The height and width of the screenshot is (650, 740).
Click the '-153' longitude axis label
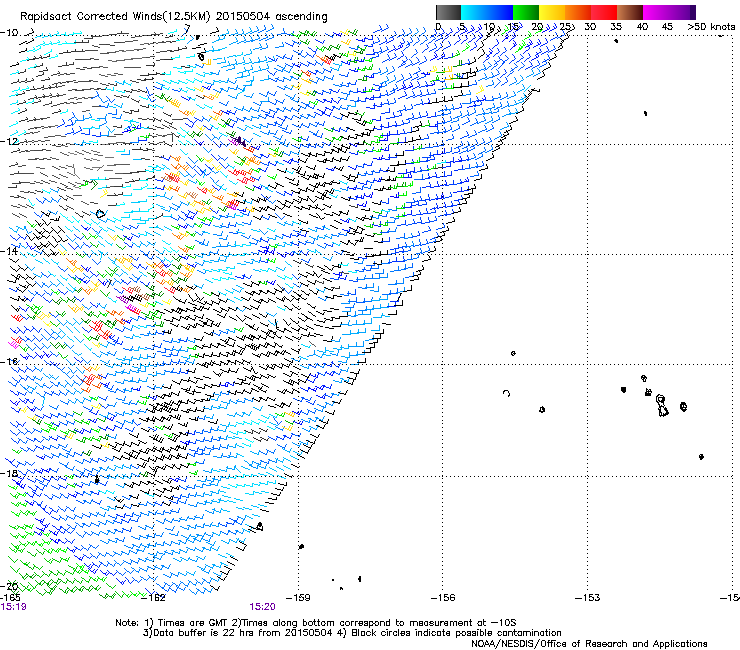point(588,598)
